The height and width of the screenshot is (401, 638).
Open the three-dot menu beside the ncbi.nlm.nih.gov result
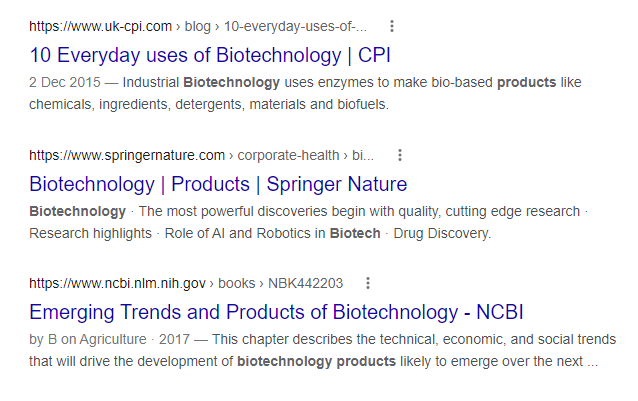[368, 283]
